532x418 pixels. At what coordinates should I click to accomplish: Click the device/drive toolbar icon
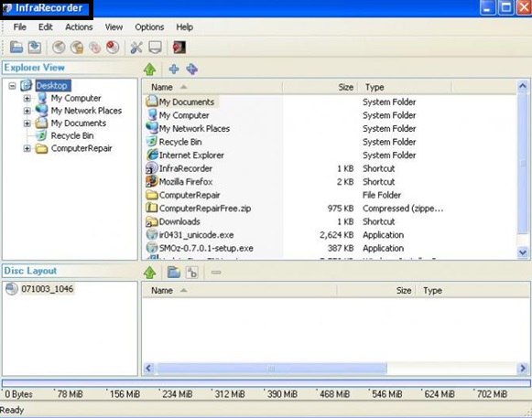[155, 48]
